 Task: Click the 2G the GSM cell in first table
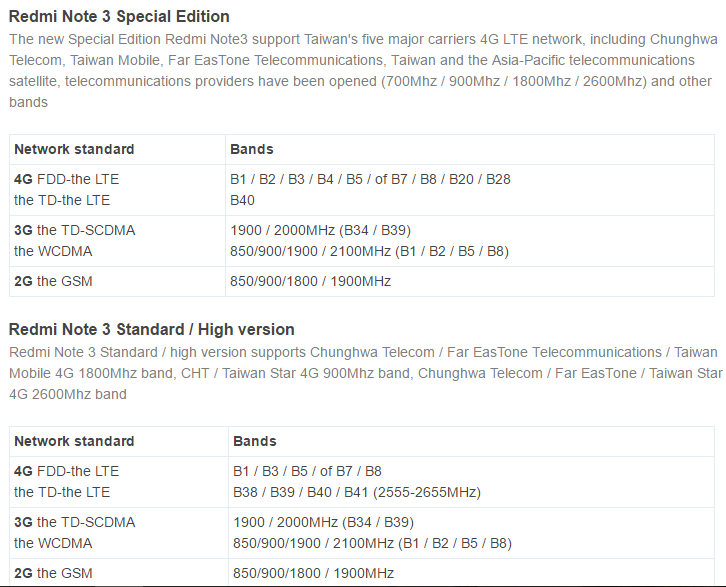click(53, 281)
